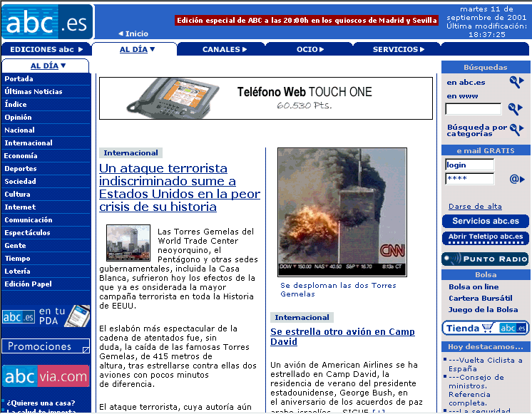Open Consejo de ministros referencia link

476,390
